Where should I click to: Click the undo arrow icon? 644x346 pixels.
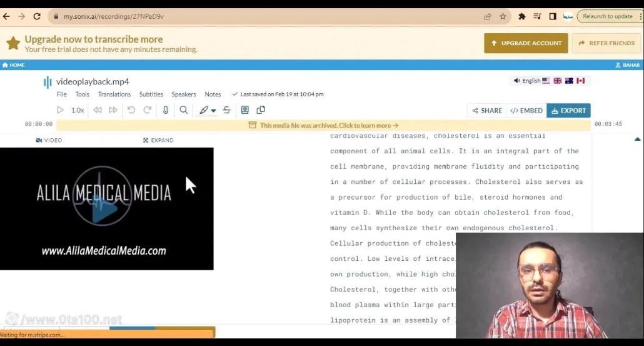tap(131, 110)
